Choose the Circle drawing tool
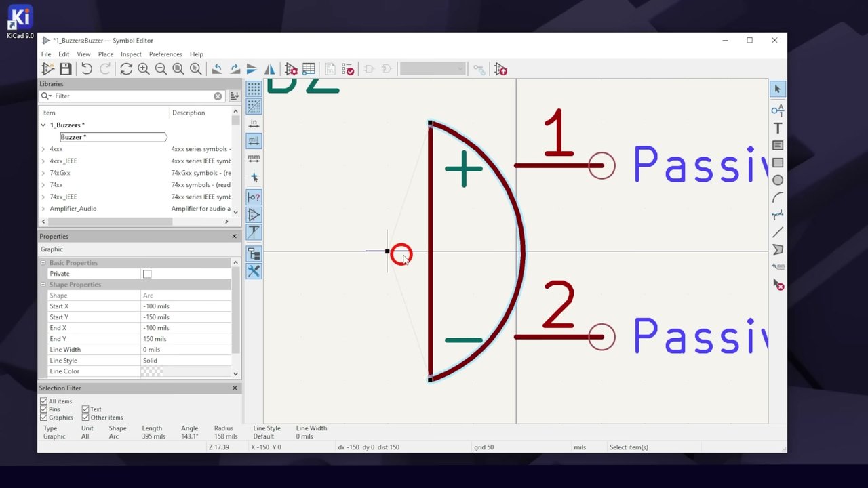The image size is (868, 488). [x=778, y=180]
